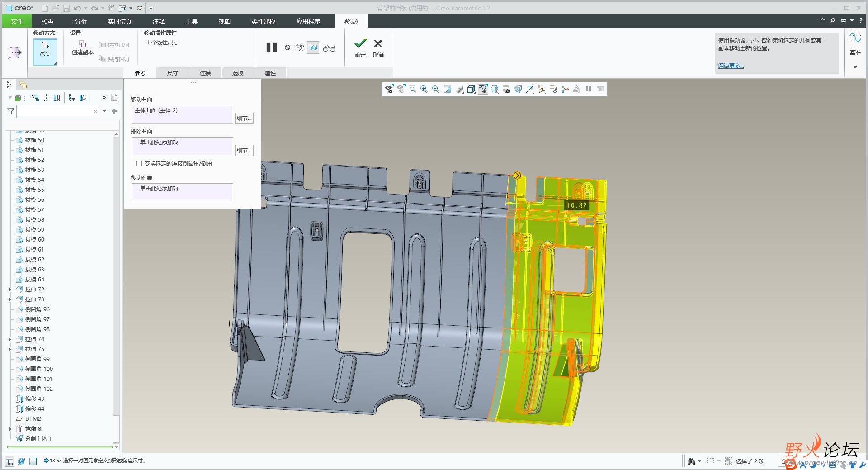Cancel the move with the 取消 X
This screenshot has width=868, height=470.
(378, 44)
